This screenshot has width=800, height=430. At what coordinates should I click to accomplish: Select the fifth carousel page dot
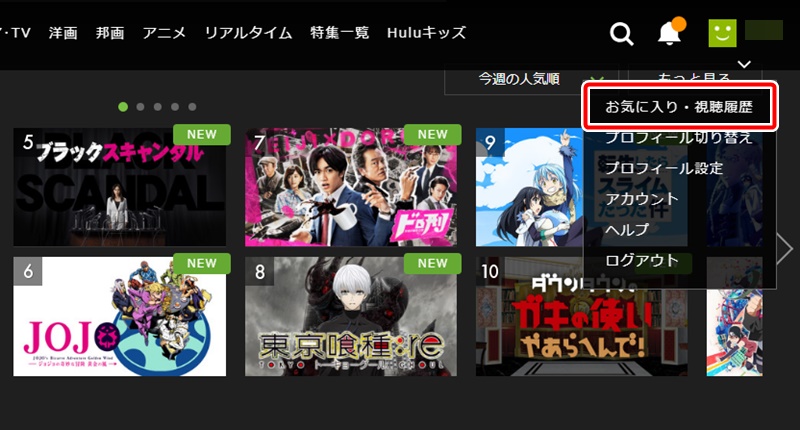[x=192, y=107]
